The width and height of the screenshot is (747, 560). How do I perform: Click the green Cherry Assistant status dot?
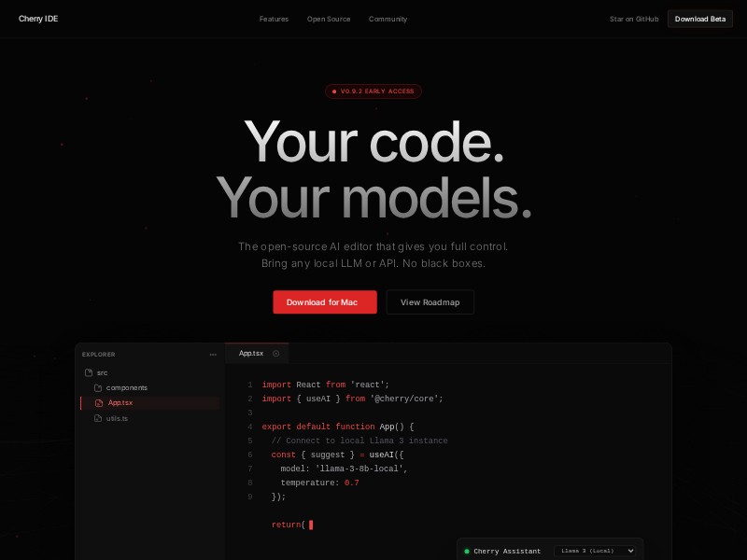pyautogui.click(x=467, y=552)
